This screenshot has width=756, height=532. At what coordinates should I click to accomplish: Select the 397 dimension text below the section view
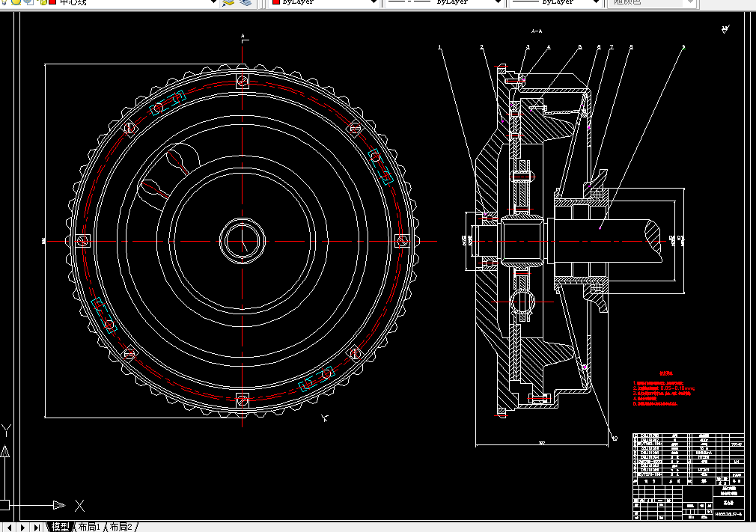pos(542,443)
